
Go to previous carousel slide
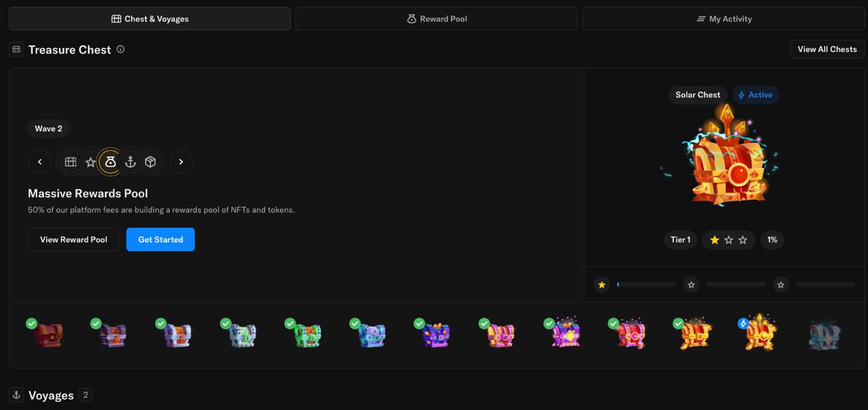click(x=40, y=162)
